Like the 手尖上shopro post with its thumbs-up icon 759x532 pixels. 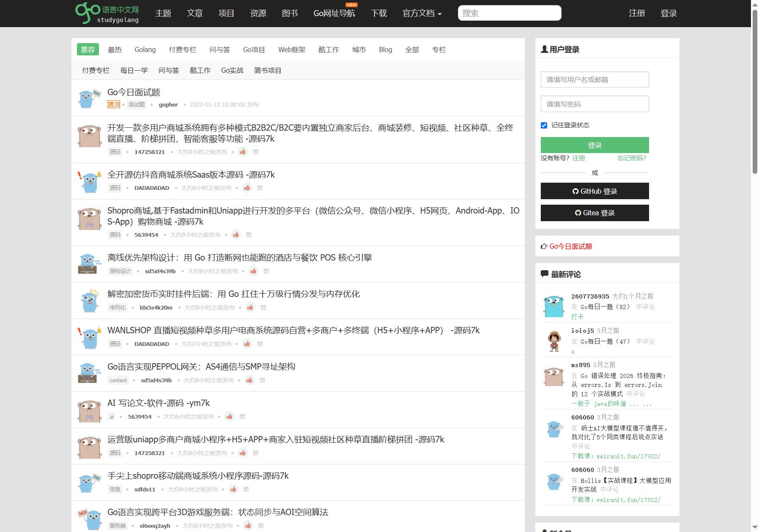pyautogui.click(x=233, y=489)
